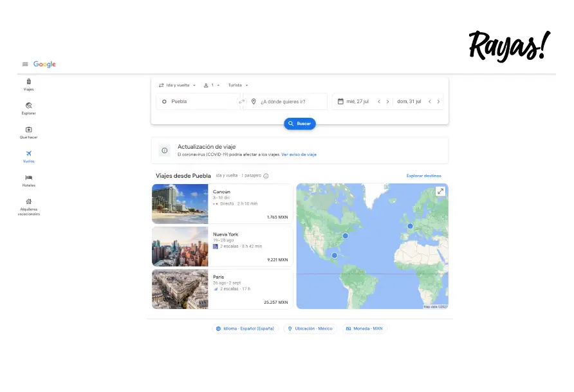Select the return date dom, 31 jul

(x=409, y=102)
